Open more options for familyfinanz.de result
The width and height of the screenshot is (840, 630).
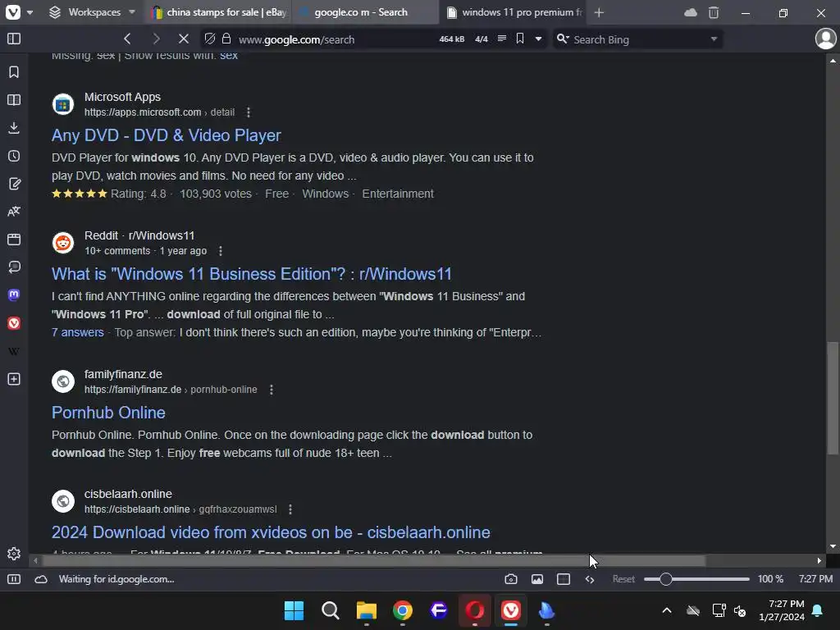(x=271, y=390)
